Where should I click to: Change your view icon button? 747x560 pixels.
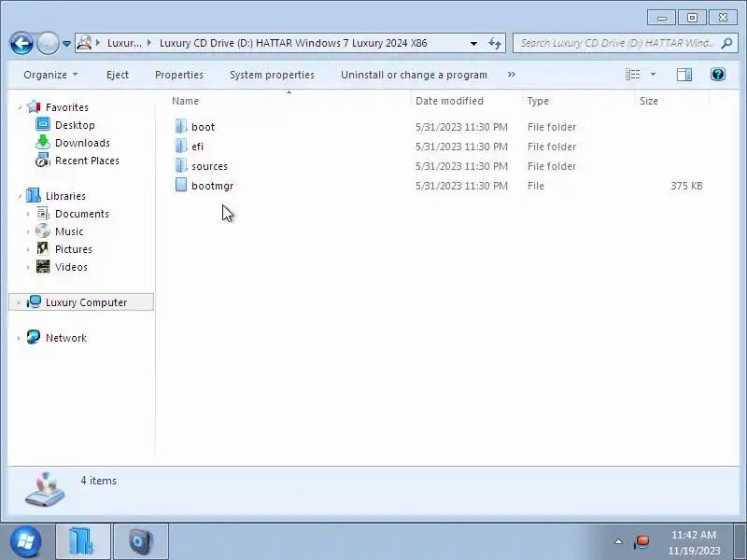[x=633, y=75]
